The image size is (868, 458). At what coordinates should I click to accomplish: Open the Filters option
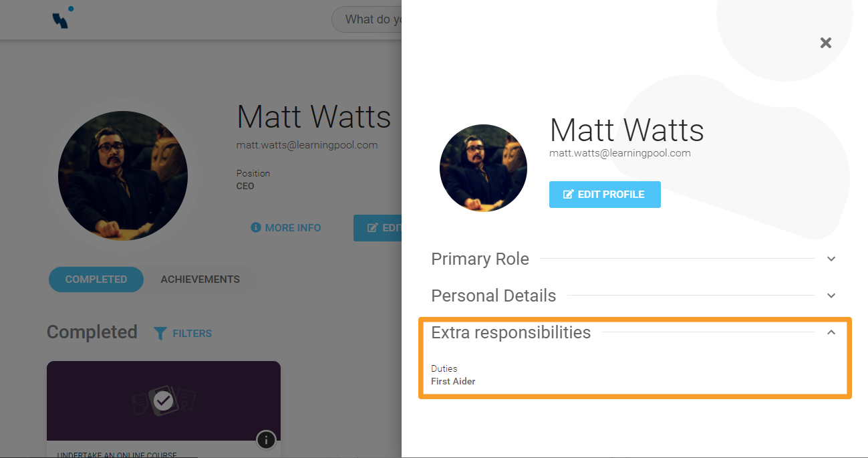(x=192, y=333)
